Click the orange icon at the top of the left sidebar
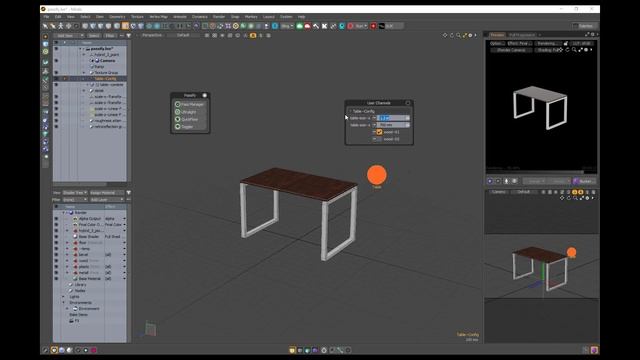The width and height of the screenshot is (640, 360). [45, 36]
